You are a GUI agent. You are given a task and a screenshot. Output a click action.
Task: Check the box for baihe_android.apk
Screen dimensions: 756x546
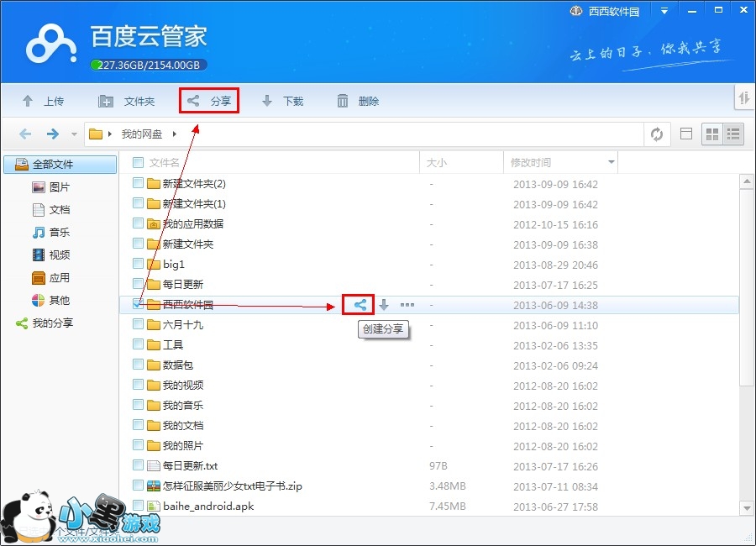coord(138,506)
